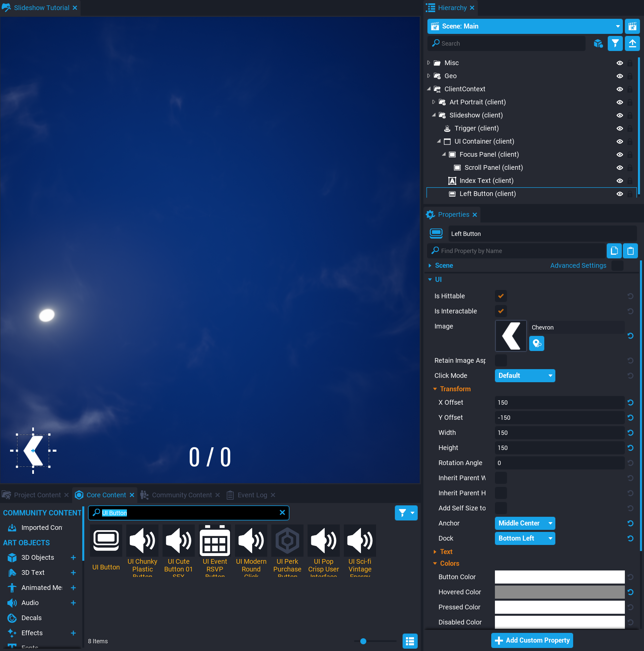
Task: Open the Event Log tab
Action: pos(252,495)
